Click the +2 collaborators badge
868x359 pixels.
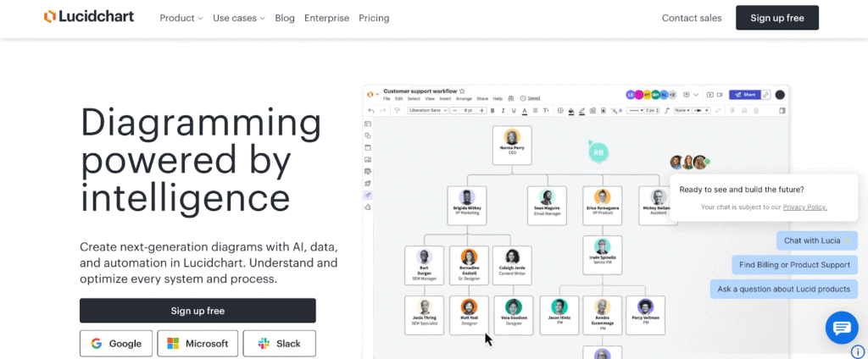pos(672,95)
